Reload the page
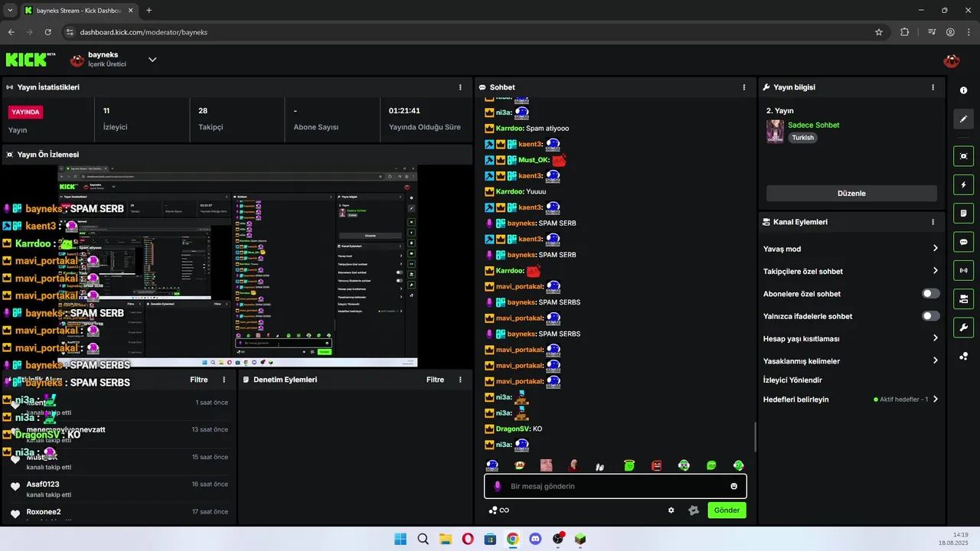The height and width of the screenshot is (551, 980). coord(48,32)
